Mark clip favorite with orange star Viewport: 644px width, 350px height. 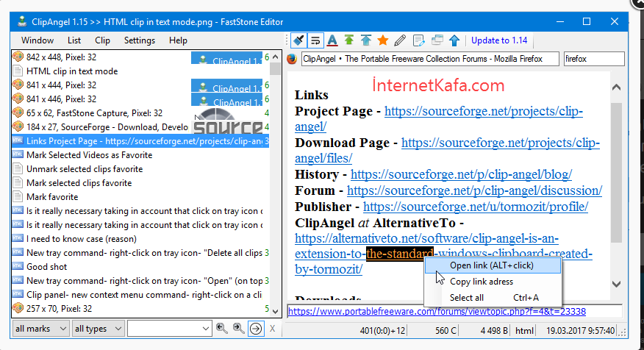383,40
